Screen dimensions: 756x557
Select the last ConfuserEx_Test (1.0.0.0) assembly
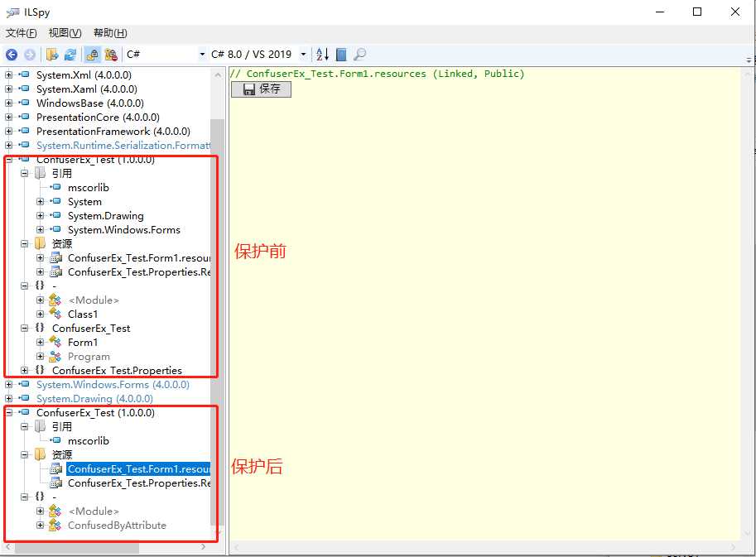click(95, 412)
